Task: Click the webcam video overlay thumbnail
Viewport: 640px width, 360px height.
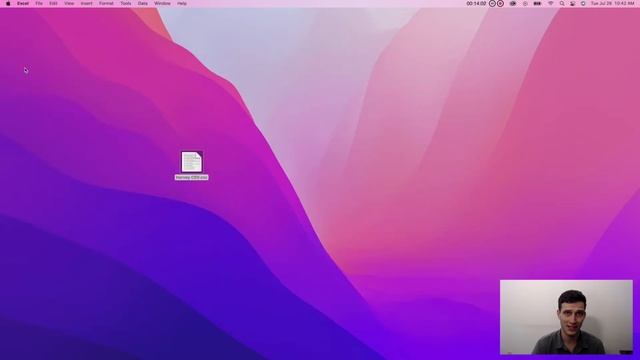Action: (x=566, y=317)
